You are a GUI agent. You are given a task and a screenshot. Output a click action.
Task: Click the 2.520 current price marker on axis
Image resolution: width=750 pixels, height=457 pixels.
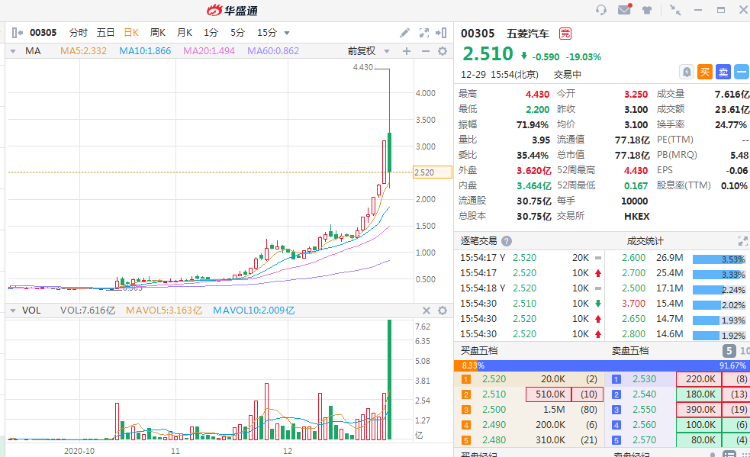(432, 172)
